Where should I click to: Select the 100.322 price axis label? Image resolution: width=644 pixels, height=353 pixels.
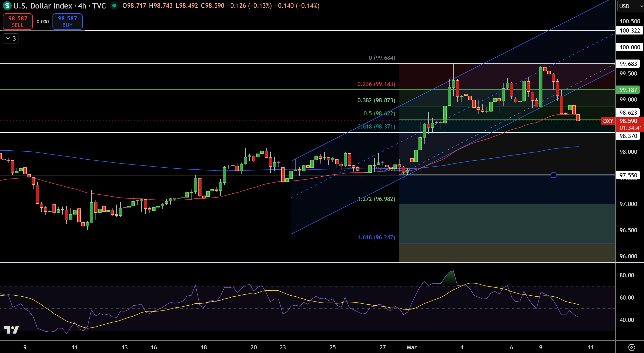pos(629,31)
